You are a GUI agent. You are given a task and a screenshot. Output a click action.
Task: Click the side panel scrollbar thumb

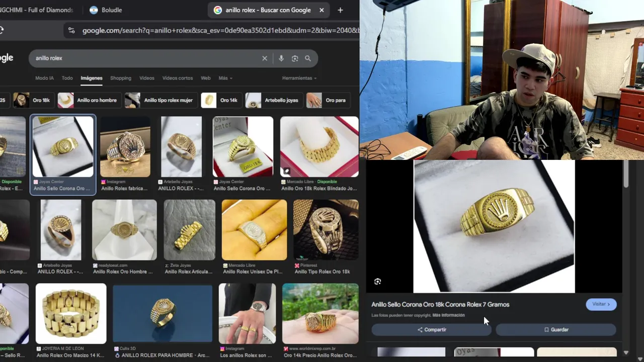(626, 174)
